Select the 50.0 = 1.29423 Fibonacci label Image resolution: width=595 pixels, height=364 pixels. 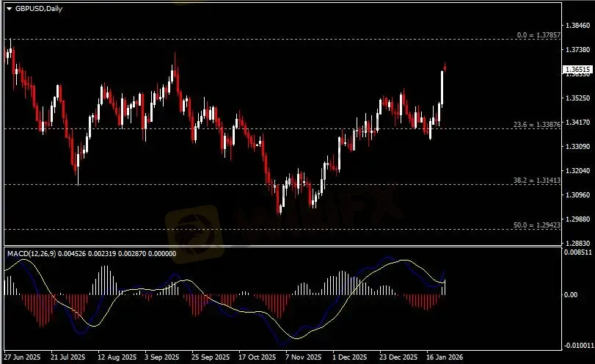click(x=536, y=225)
